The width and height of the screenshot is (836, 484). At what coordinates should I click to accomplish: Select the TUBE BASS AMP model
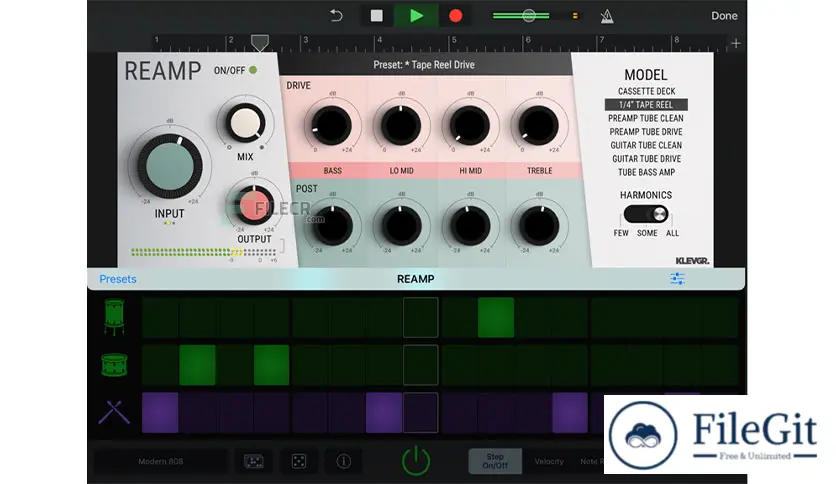pos(646,172)
